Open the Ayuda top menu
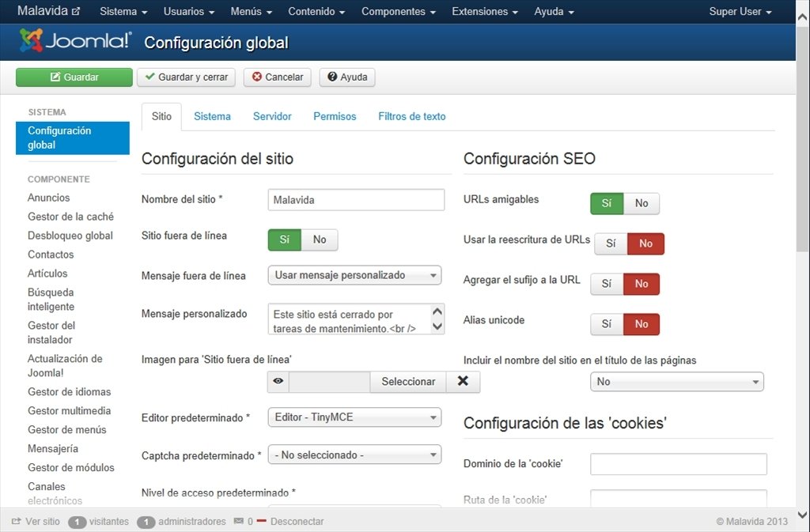The height and width of the screenshot is (532, 810). pyautogui.click(x=554, y=11)
